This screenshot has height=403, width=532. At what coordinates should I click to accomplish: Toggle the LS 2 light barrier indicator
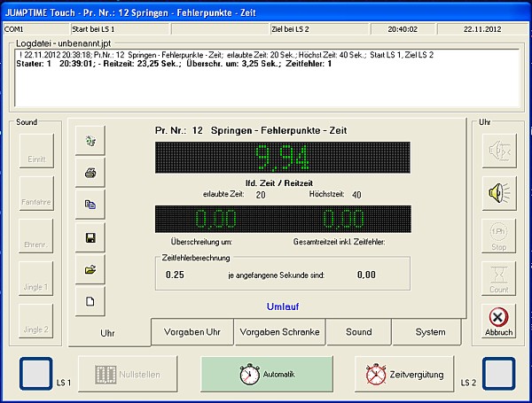(x=498, y=374)
